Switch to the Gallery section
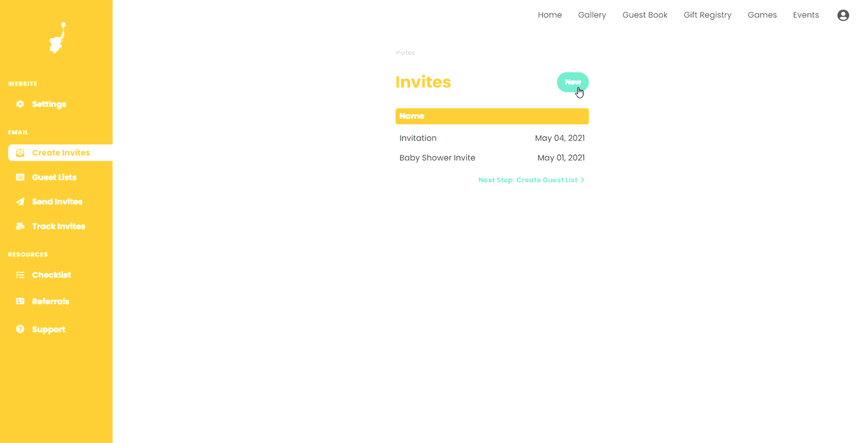The height and width of the screenshot is (443, 868). pyautogui.click(x=592, y=14)
